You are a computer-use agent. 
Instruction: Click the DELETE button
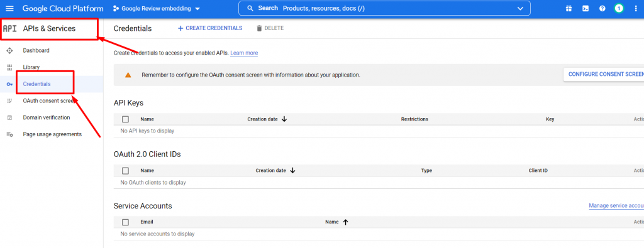coord(270,28)
